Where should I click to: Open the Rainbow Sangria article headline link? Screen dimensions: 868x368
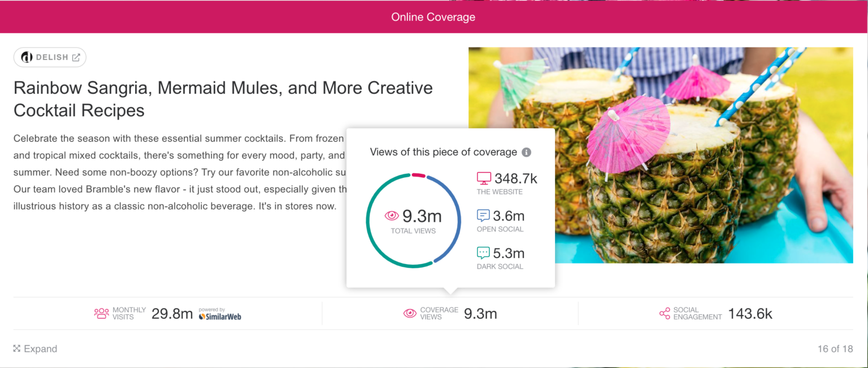[x=223, y=99]
